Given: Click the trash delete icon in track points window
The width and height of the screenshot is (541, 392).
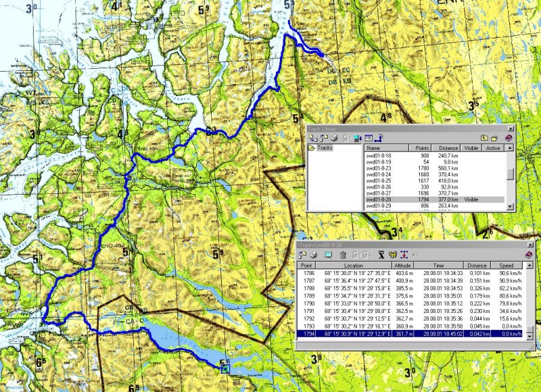Looking at the screenshot, I should 343,255.
